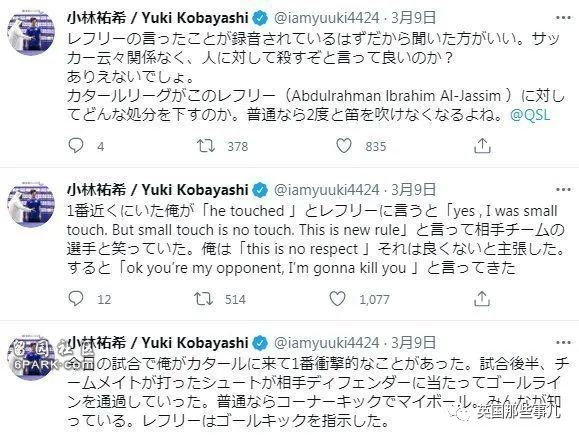Open the 3月9日 timestamp of first tweet
This screenshot has height=437, width=579.
coord(414,18)
